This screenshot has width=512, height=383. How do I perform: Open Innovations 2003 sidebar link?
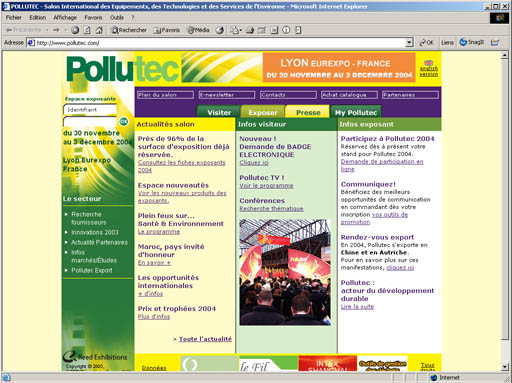tap(95, 232)
